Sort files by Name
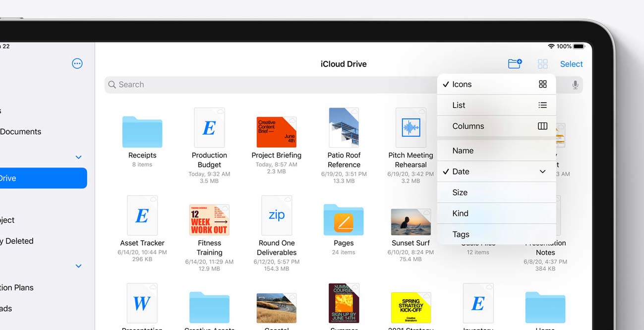 coord(496,151)
